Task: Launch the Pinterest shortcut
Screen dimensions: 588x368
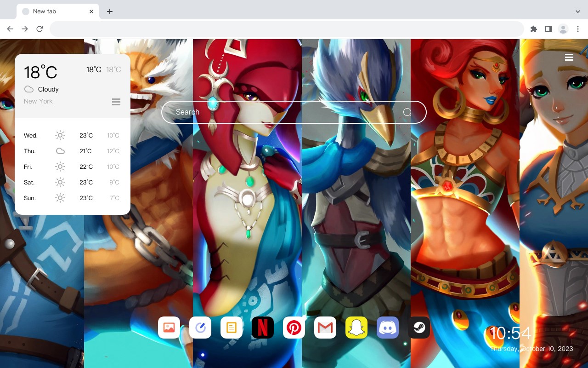Action: [x=294, y=328]
